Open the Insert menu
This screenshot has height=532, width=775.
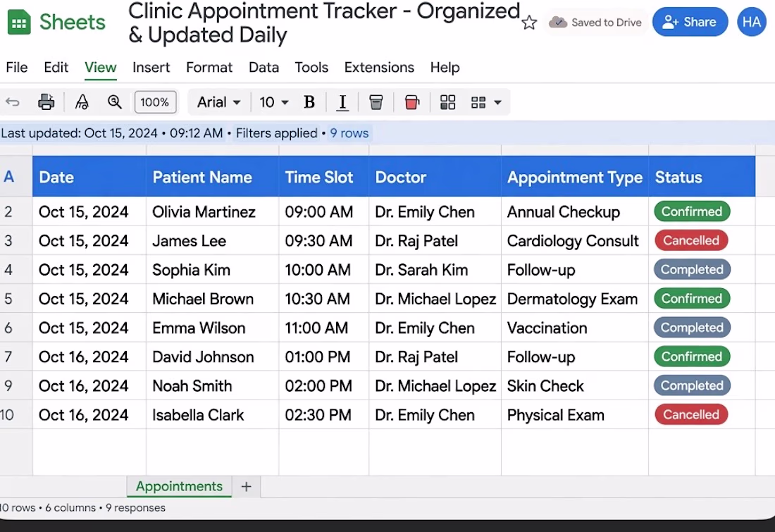(x=151, y=67)
